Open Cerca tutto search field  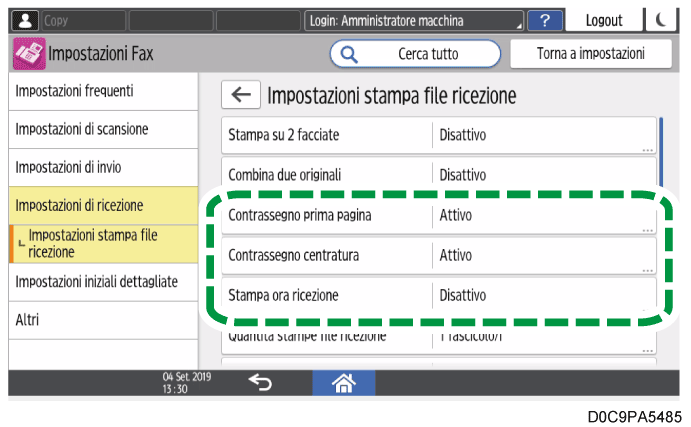coord(415,54)
